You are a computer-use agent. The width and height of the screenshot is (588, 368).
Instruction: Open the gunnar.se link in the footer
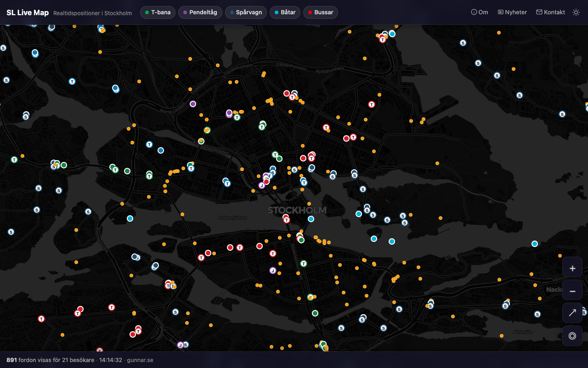[140, 360]
